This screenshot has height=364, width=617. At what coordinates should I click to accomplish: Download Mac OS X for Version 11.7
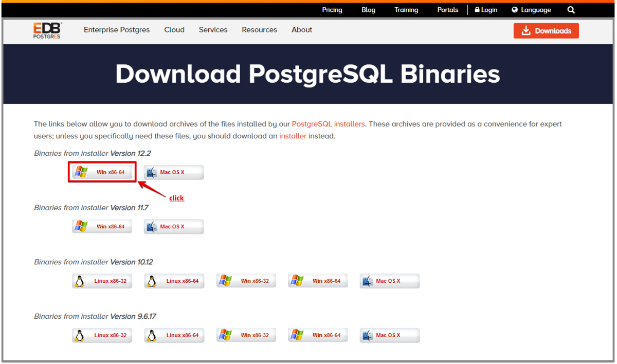pos(174,226)
